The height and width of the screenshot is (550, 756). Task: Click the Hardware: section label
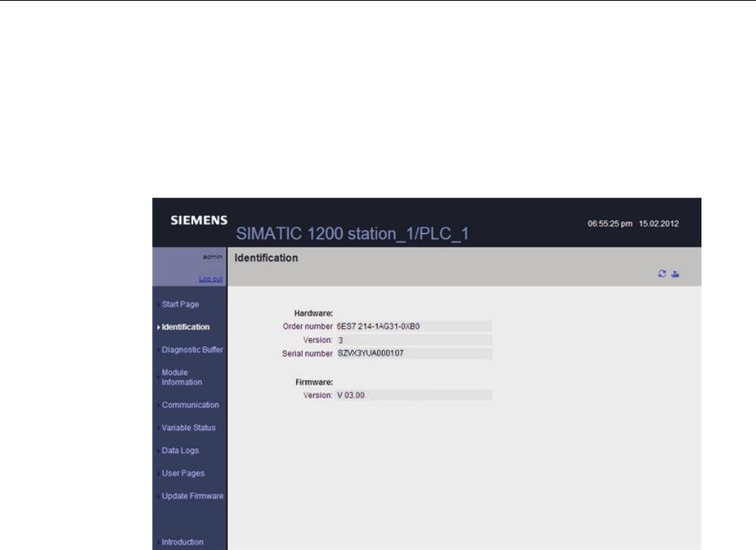(x=314, y=314)
